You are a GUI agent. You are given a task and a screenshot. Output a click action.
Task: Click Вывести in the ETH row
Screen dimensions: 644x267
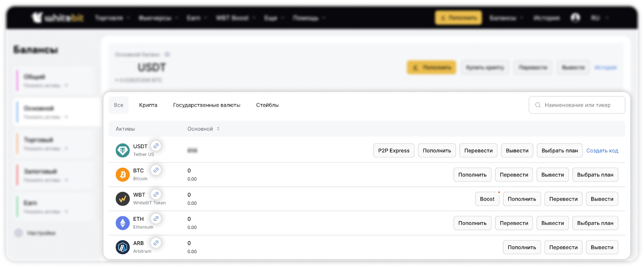pyautogui.click(x=553, y=223)
